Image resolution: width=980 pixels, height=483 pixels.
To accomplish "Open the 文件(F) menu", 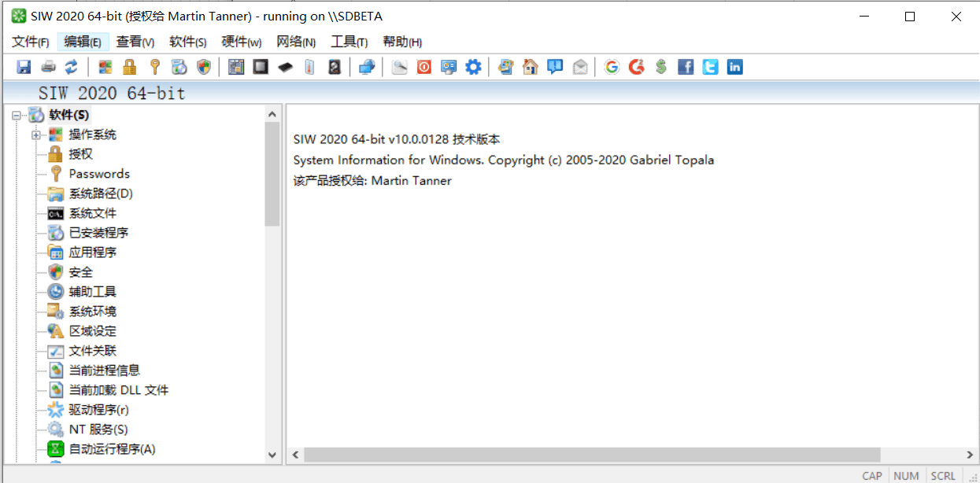I will (x=31, y=42).
